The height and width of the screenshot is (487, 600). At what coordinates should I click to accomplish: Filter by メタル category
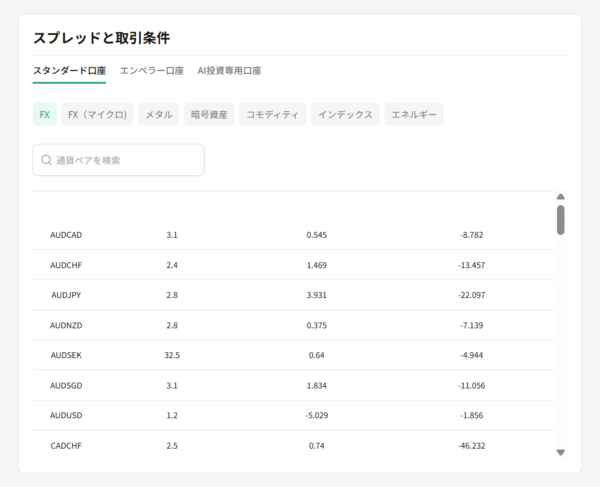(x=158, y=115)
